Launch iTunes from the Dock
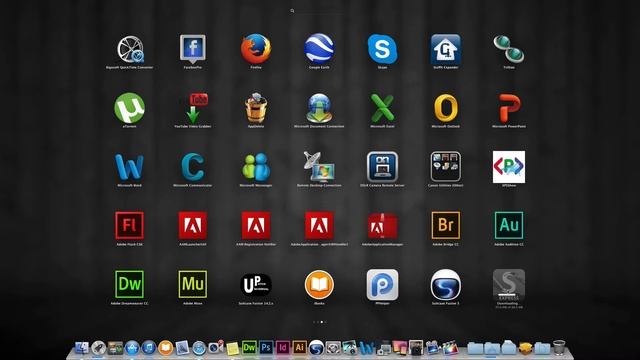 click(149, 348)
